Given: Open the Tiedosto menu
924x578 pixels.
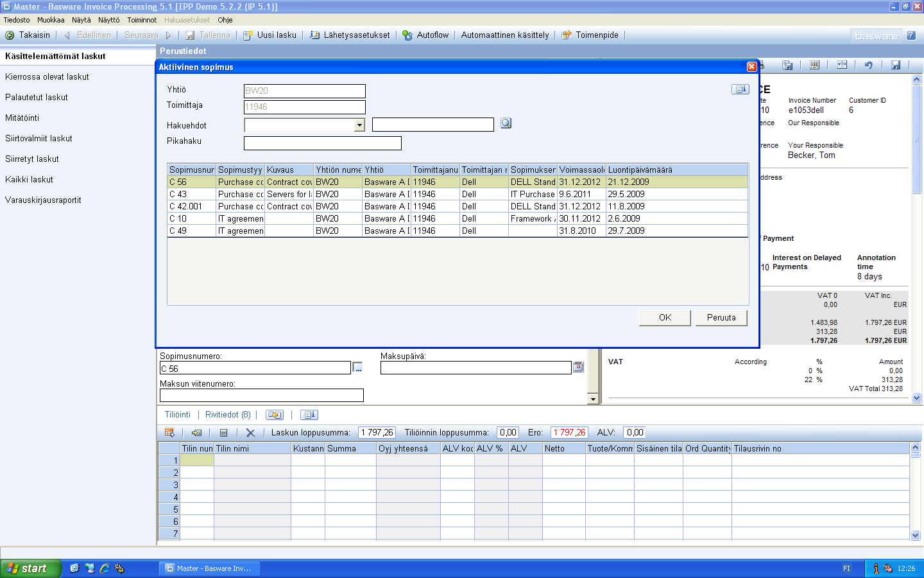Looking at the screenshot, I should click(17, 20).
